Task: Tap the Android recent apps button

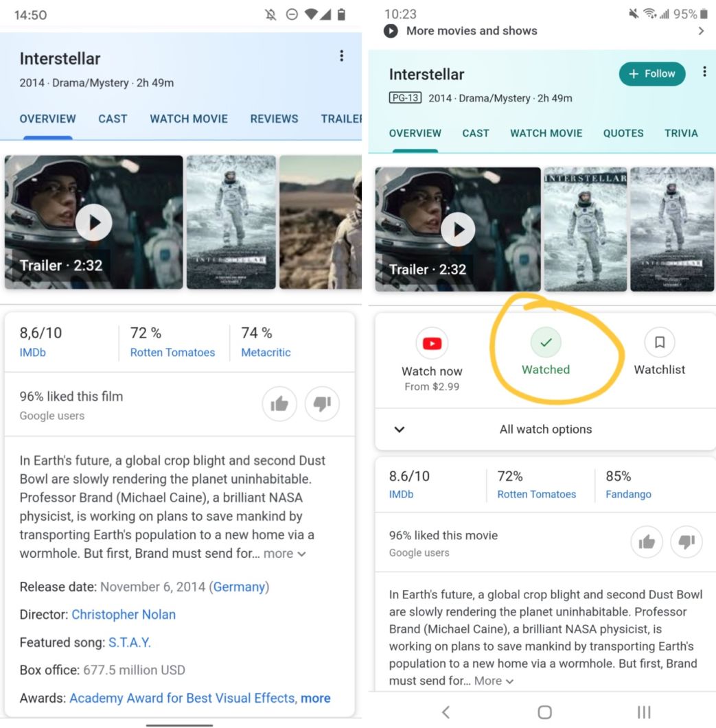Action: 644,712
